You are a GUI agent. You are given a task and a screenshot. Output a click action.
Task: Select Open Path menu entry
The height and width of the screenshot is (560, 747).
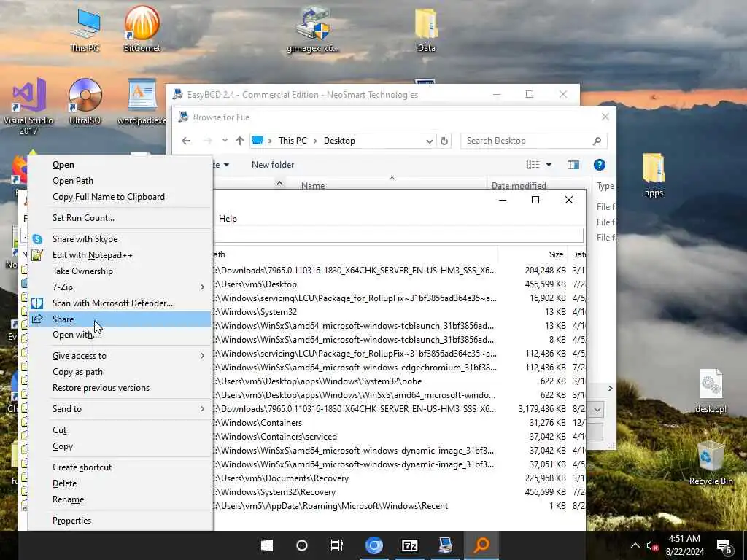click(119, 181)
